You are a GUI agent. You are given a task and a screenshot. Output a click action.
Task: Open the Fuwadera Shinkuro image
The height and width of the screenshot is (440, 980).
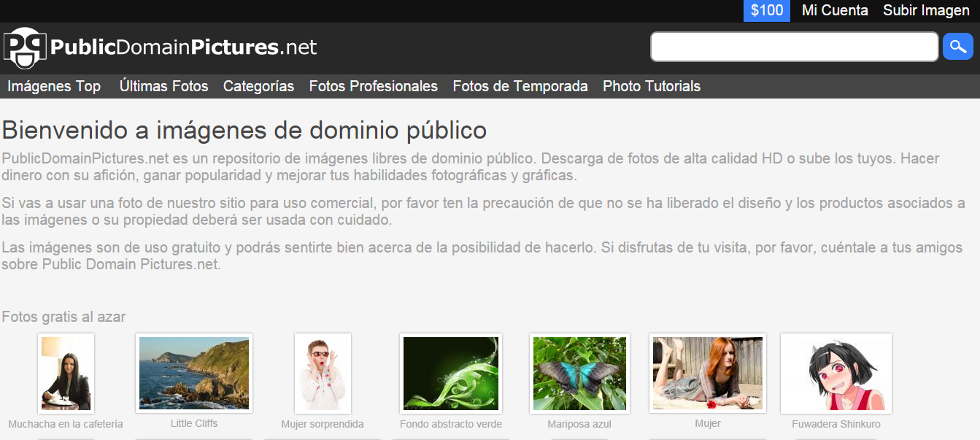[x=836, y=373]
